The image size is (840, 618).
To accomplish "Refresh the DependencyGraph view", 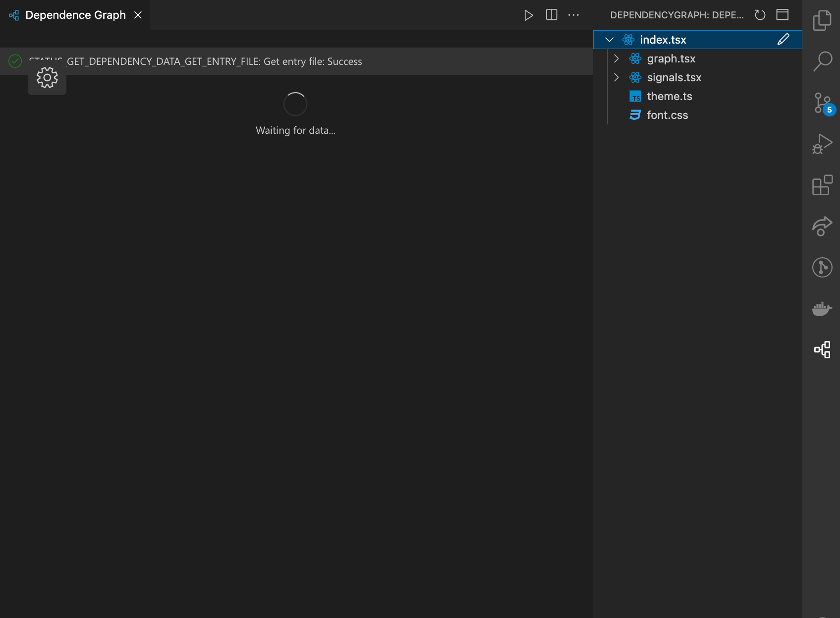I will (x=760, y=15).
